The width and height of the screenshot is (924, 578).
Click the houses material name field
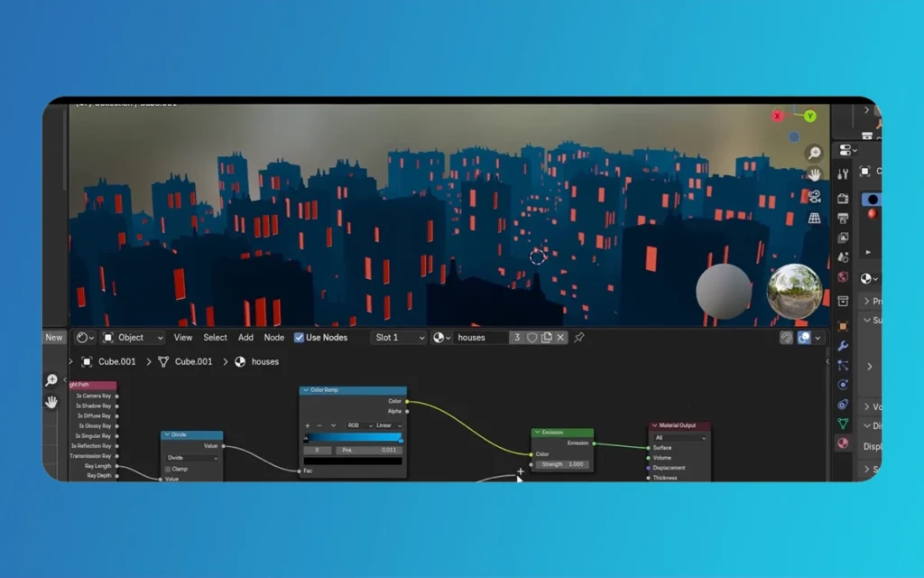coord(482,338)
